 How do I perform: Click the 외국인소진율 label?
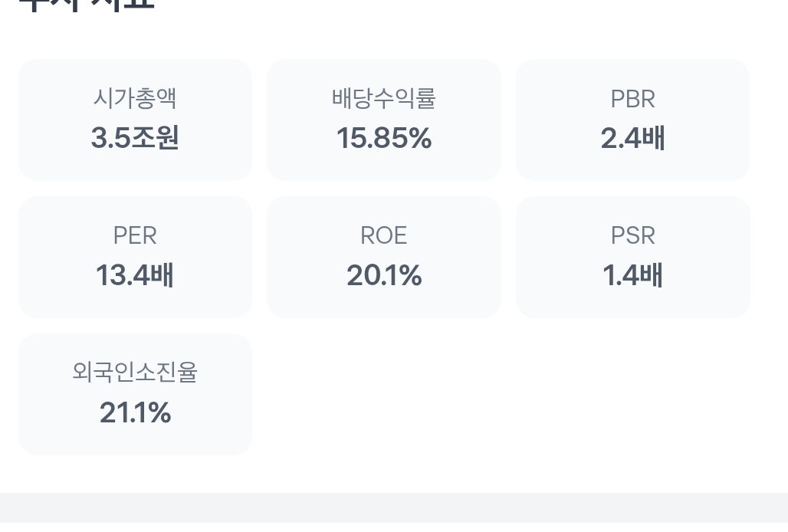(x=135, y=373)
